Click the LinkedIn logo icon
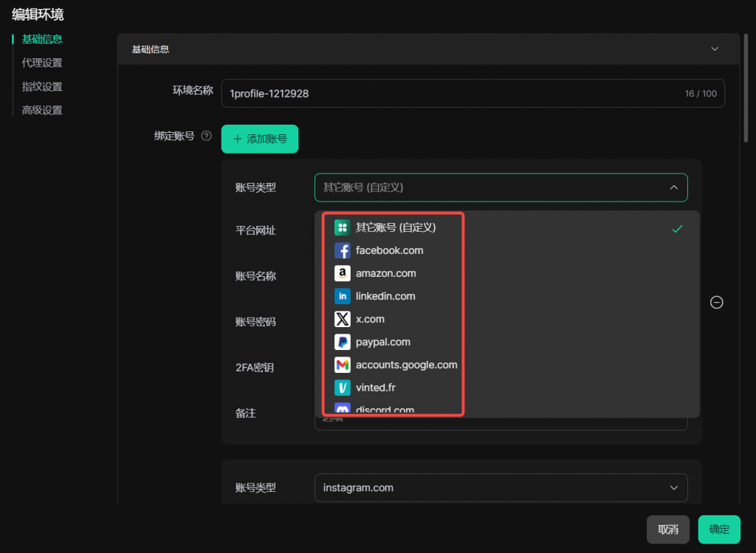This screenshot has width=756, height=553. click(342, 296)
